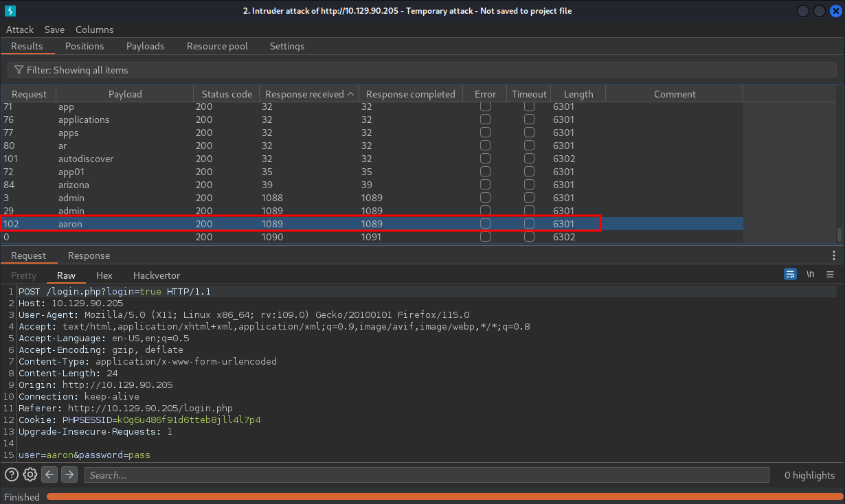845x504 pixels.
Task: Expand the Filter: Showing all items bar
Action: tap(422, 70)
